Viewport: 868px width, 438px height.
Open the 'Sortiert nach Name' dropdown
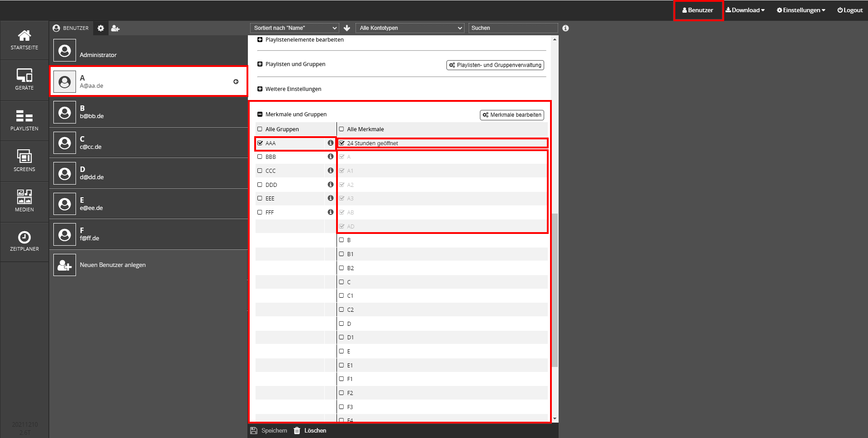[x=294, y=28]
